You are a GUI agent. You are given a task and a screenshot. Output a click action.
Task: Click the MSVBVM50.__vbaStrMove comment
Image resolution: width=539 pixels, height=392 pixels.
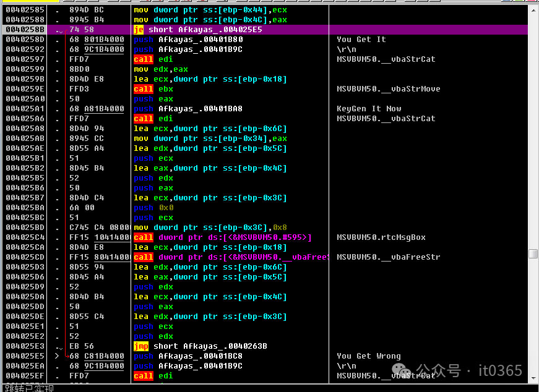(x=388, y=89)
